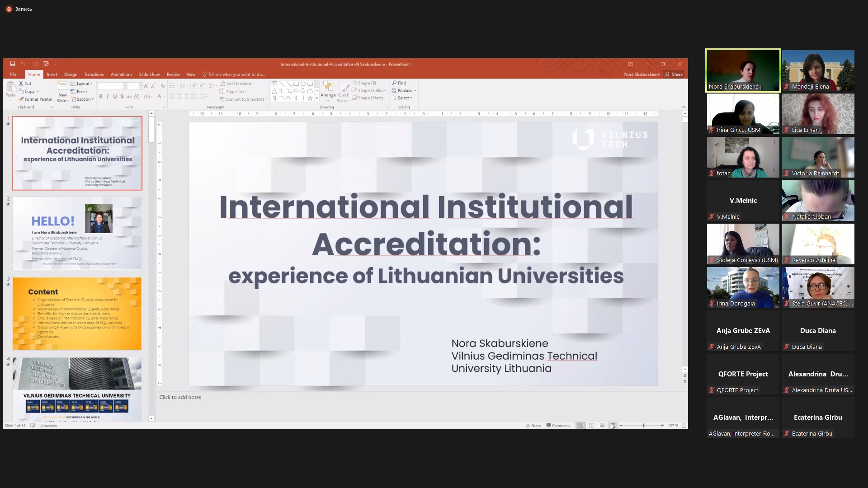Viewport: 868px width, 488px height.
Task: Expand the Layout dropdown
Action: click(x=82, y=84)
